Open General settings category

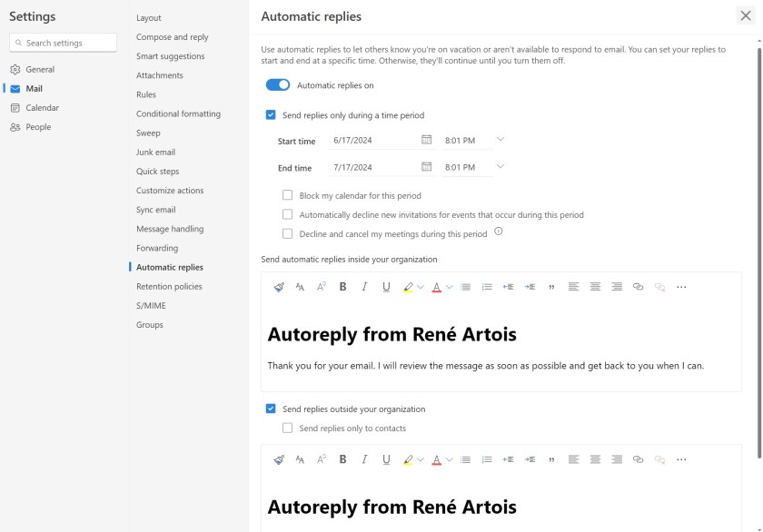[x=40, y=70]
